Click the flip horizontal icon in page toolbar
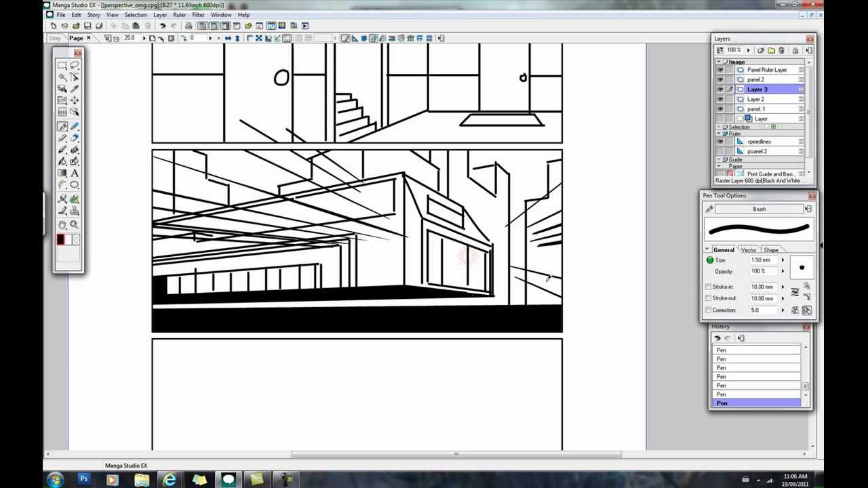Screen dimensions: 868x488 (x=228, y=39)
